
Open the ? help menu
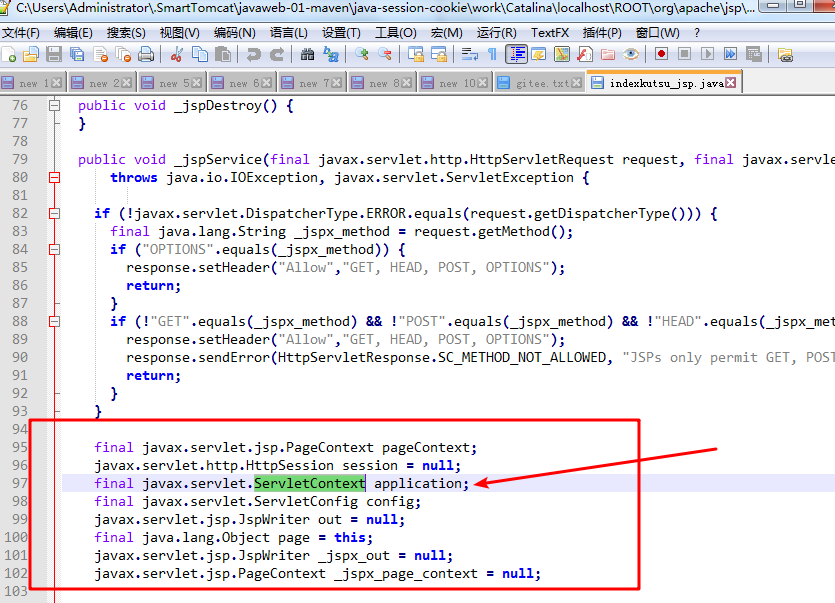[697, 33]
